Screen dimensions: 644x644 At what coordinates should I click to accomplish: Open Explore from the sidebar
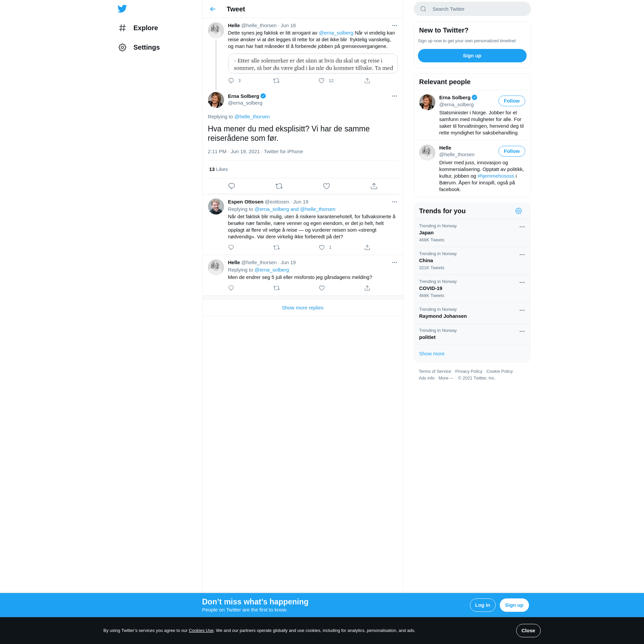click(x=138, y=28)
